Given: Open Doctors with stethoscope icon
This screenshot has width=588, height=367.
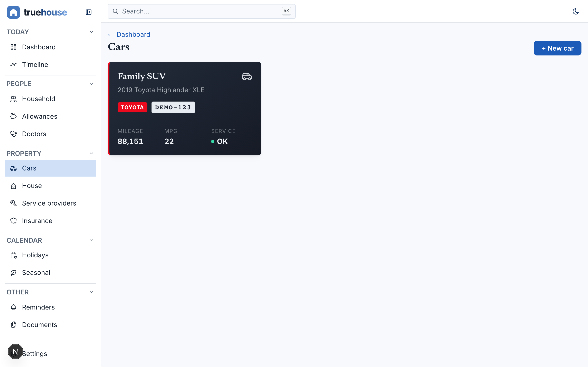Looking at the screenshot, I should pos(14,134).
